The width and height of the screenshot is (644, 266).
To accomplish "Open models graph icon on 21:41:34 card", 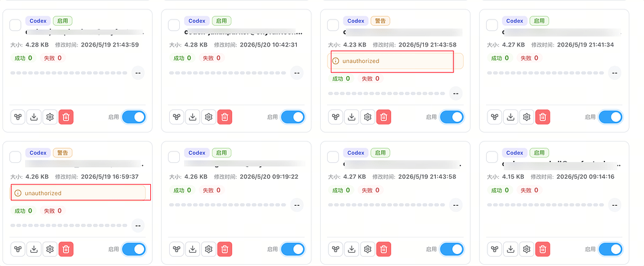I will 494,117.
